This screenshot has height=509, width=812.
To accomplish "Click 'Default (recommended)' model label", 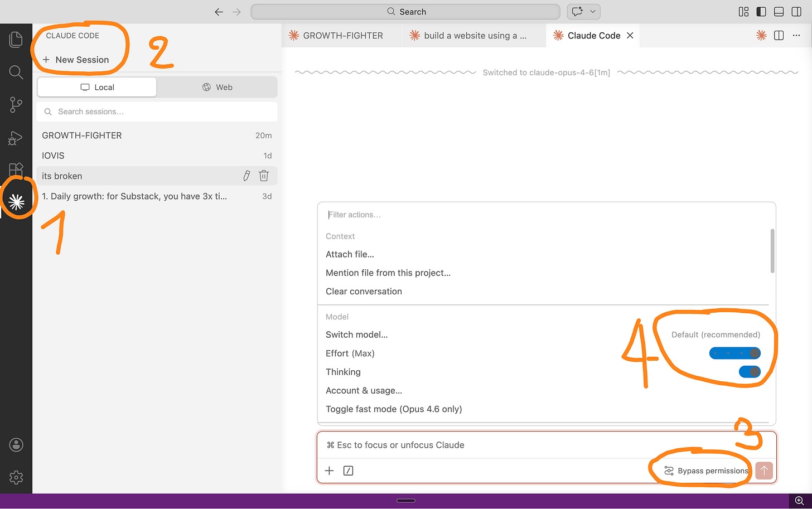I will point(716,335).
